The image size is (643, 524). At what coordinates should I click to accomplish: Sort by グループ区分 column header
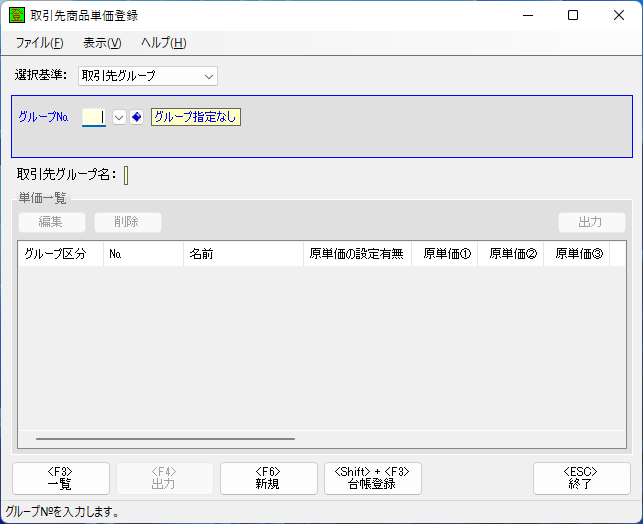pos(61,254)
